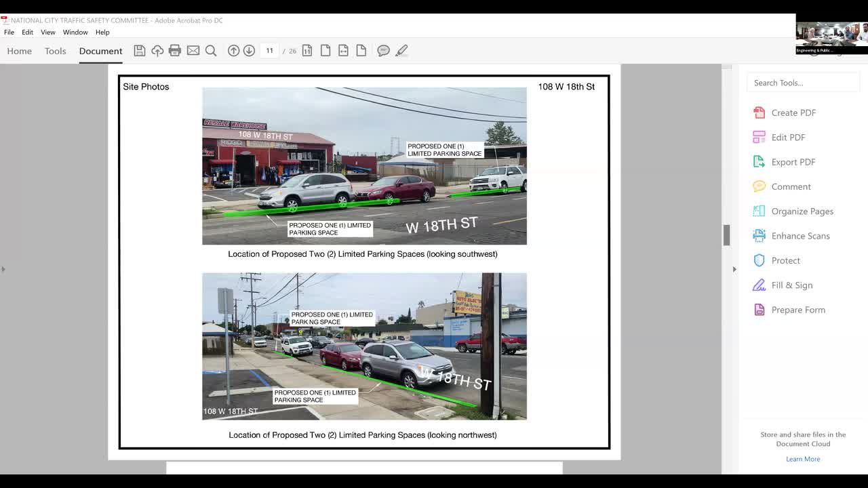This screenshot has height=488, width=868.
Task: Click the page number field
Action: click(x=269, y=51)
